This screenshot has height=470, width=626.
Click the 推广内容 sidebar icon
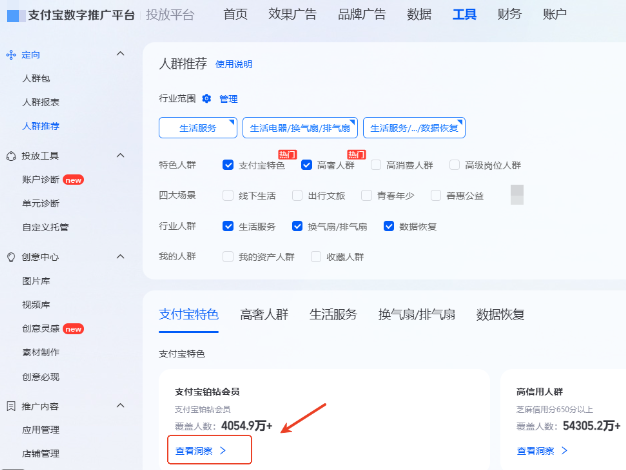11,406
